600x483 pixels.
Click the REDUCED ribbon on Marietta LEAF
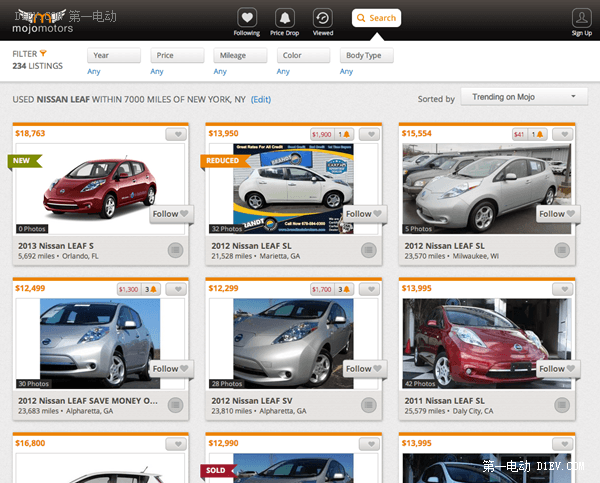click(x=225, y=161)
